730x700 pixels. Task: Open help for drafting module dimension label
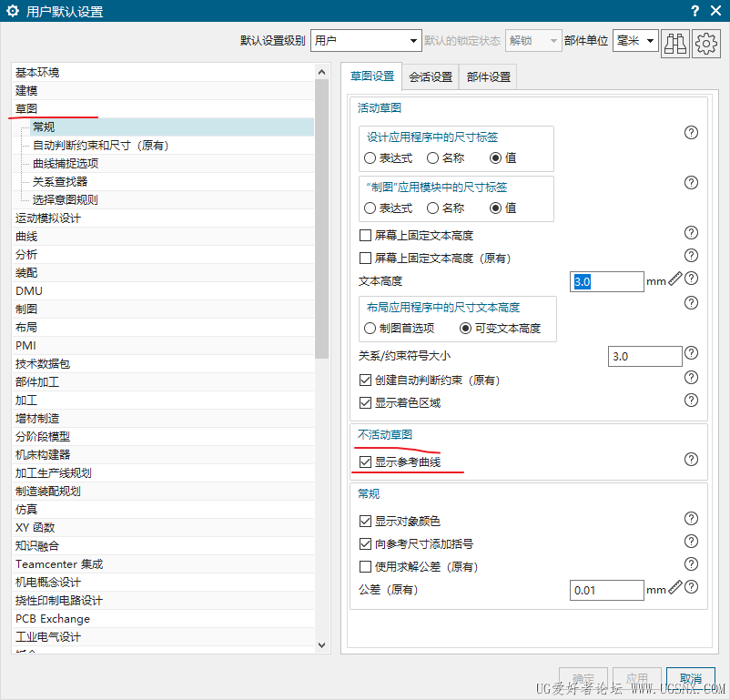[691, 183]
